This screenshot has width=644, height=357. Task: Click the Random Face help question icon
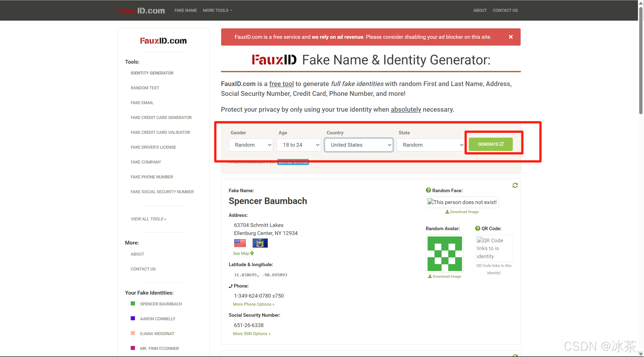coord(428,190)
